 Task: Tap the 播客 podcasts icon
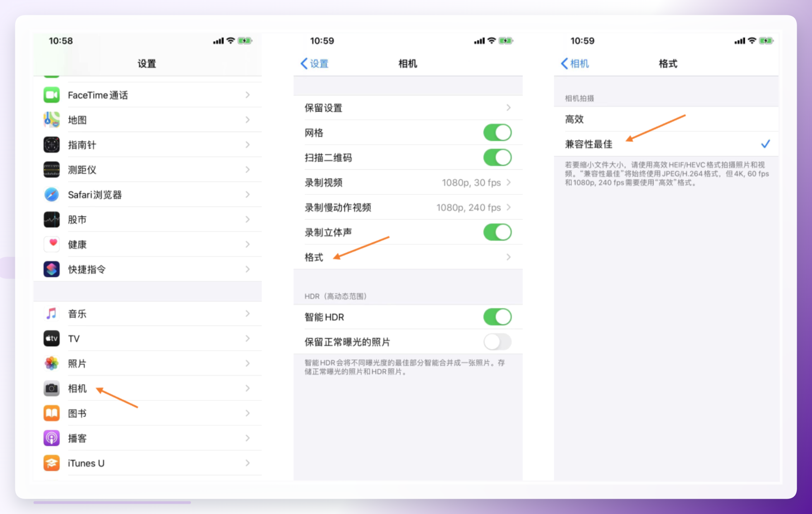pos(51,438)
